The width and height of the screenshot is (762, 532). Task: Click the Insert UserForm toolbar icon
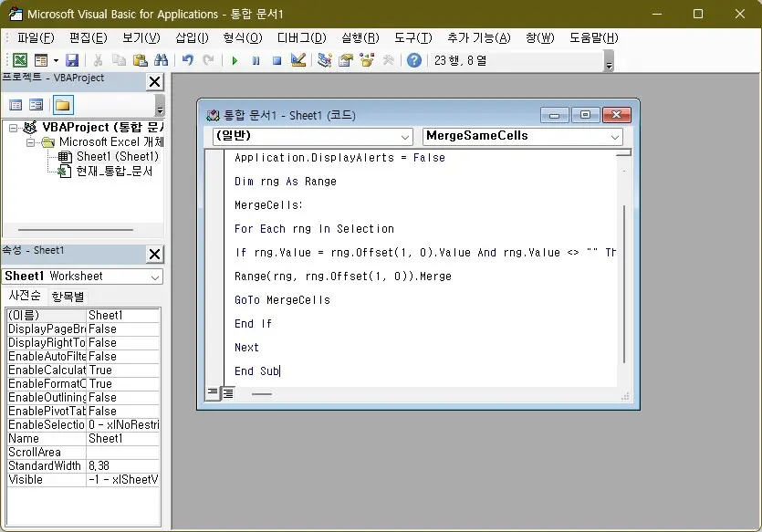(41, 60)
